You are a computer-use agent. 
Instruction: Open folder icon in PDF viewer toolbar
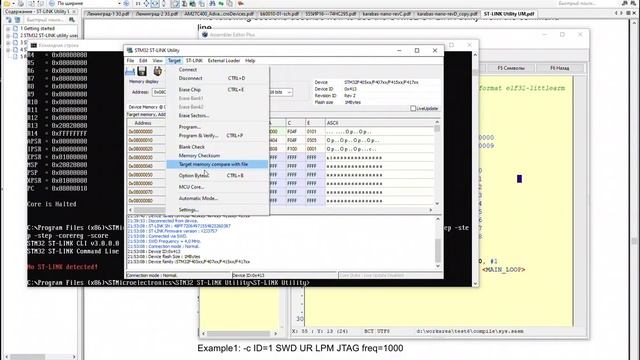7,3
